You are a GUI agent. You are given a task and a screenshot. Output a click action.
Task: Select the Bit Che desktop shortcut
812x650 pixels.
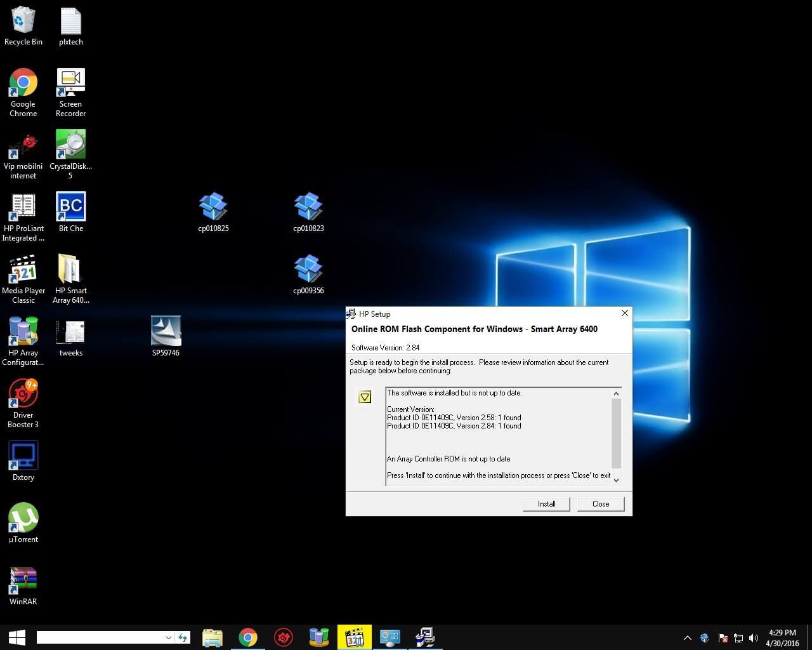pyautogui.click(x=70, y=212)
